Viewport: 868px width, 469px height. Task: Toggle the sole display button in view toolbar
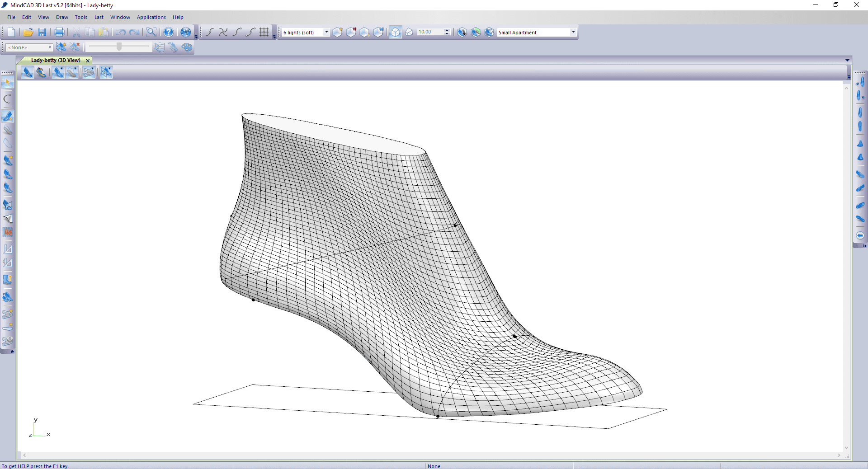(x=72, y=72)
